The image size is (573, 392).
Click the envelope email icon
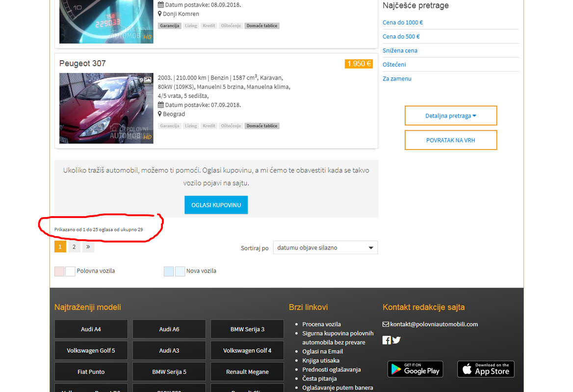[386, 324]
